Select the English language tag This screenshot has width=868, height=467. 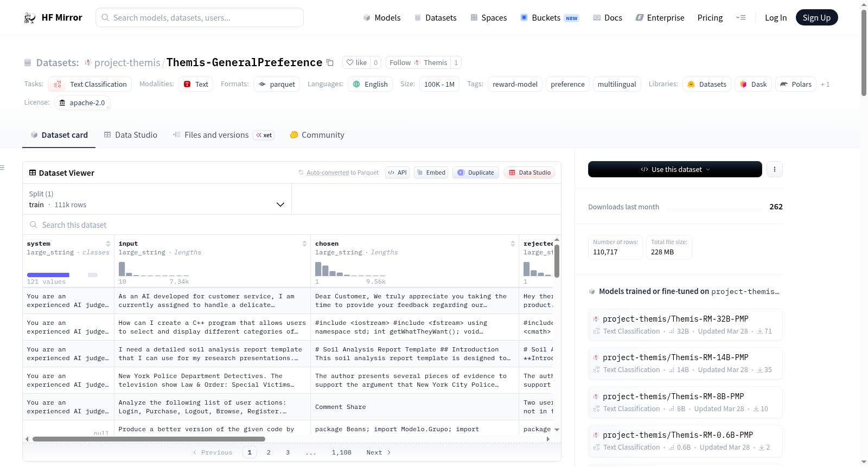[371, 84]
